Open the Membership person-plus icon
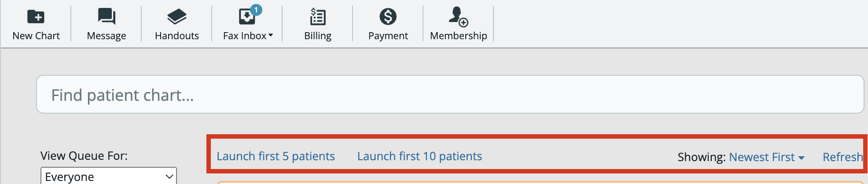Image resolution: width=868 pixels, height=184 pixels. point(458,17)
